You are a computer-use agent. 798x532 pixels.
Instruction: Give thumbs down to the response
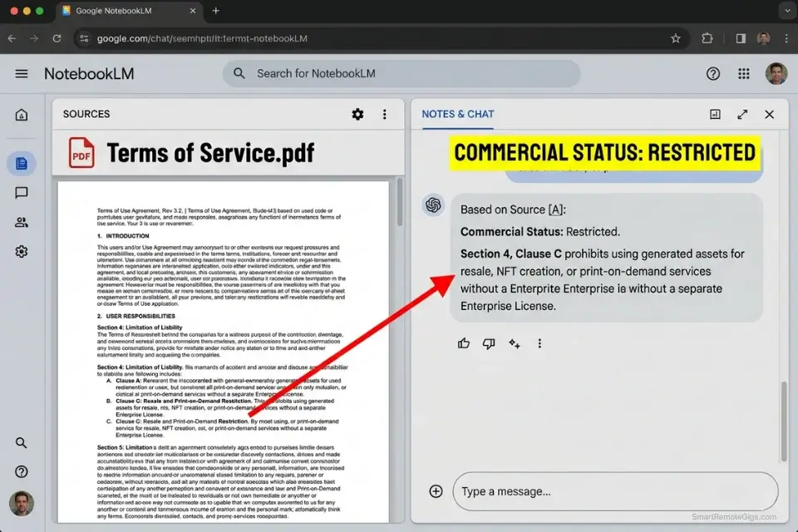tap(489, 343)
